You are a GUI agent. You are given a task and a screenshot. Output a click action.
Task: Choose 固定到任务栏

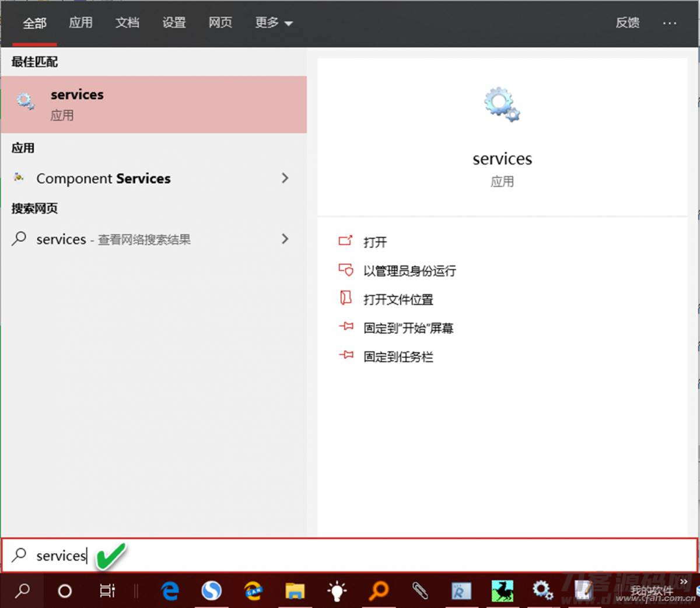coord(398,357)
